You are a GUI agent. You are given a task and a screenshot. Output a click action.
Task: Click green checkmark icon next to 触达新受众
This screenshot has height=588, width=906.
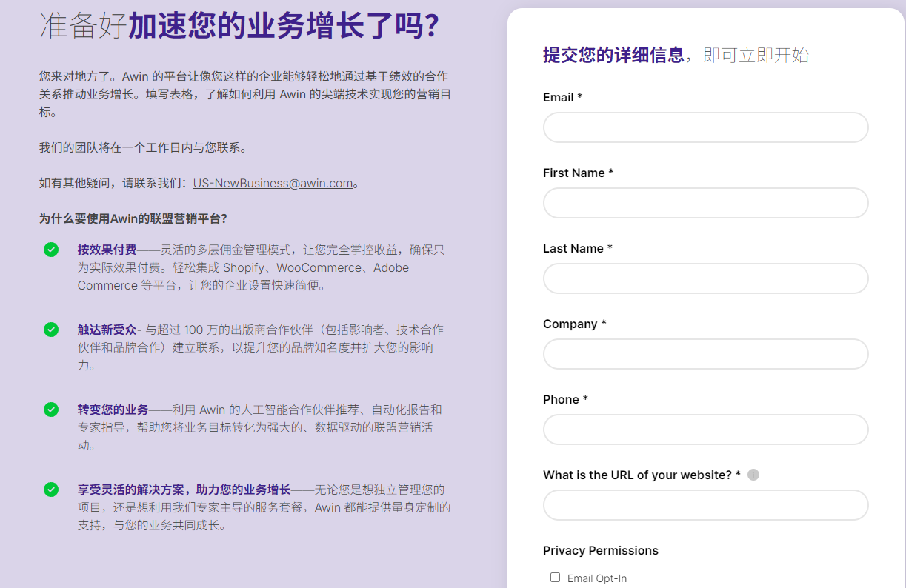51,330
